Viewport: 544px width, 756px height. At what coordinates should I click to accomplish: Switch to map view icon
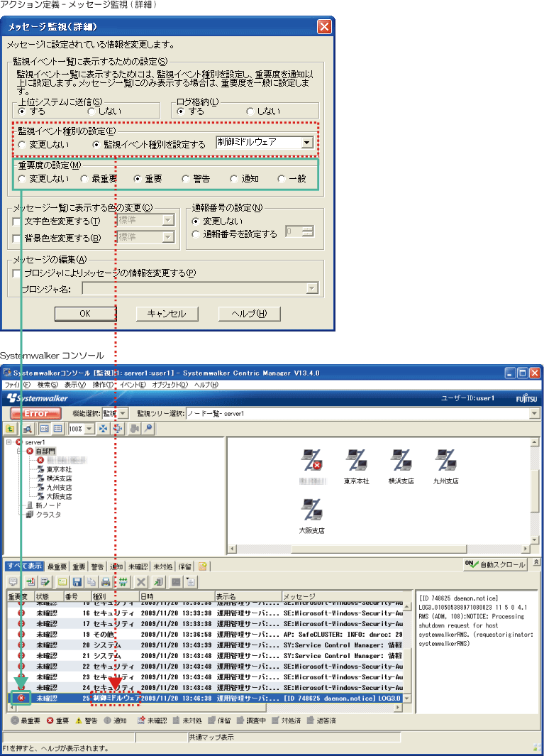point(45,429)
